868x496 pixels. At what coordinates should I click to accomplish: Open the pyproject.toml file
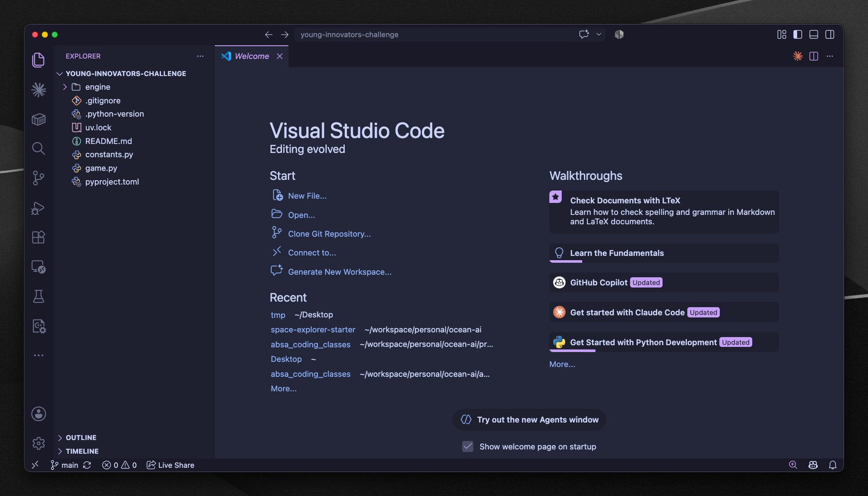(134, 182)
